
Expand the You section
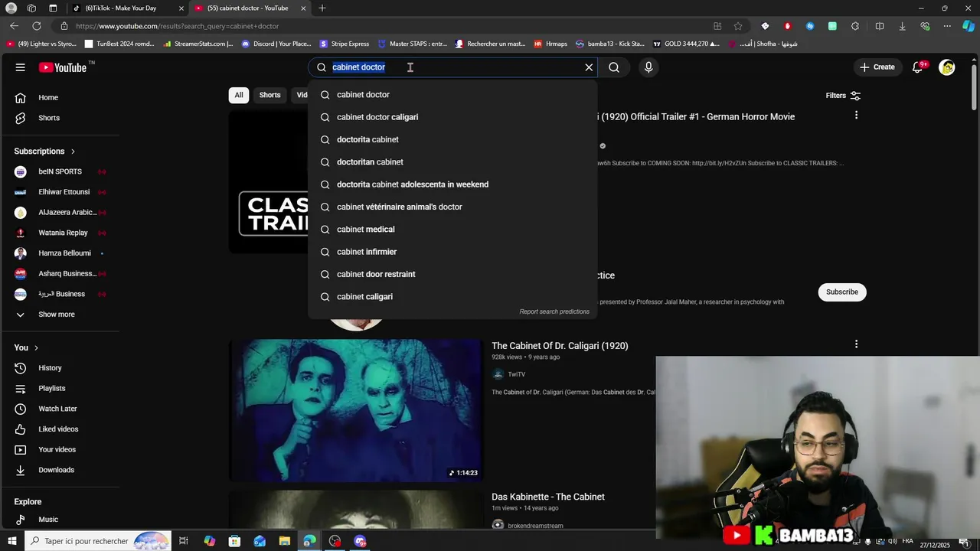(26, 347)
